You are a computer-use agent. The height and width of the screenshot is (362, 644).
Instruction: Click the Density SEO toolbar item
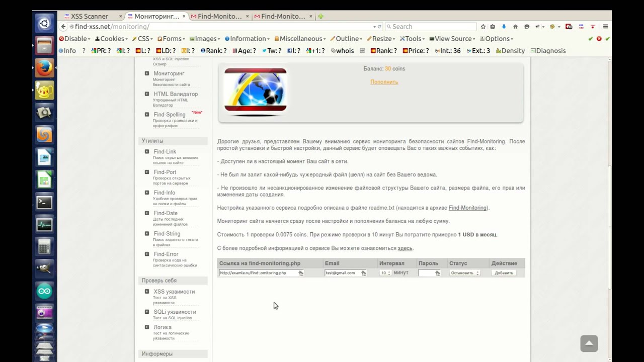pyautogui.click(x=510, y=51)
